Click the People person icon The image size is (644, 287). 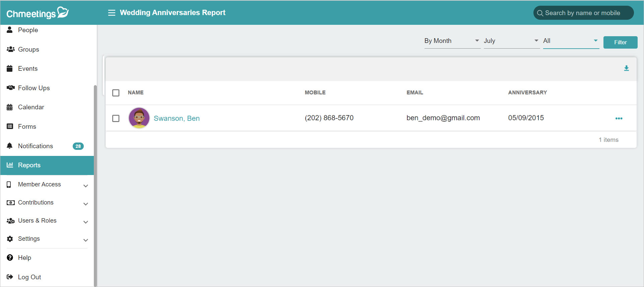[x=10, y=30]
